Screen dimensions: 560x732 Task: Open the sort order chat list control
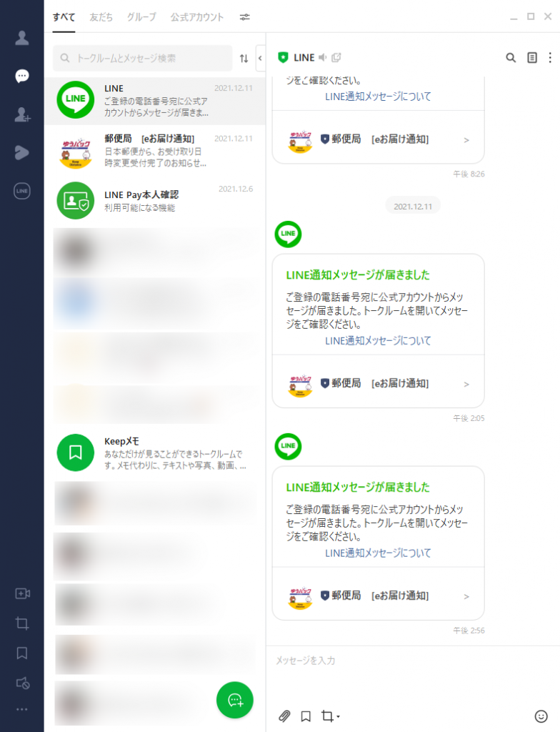tap(244, 59)
